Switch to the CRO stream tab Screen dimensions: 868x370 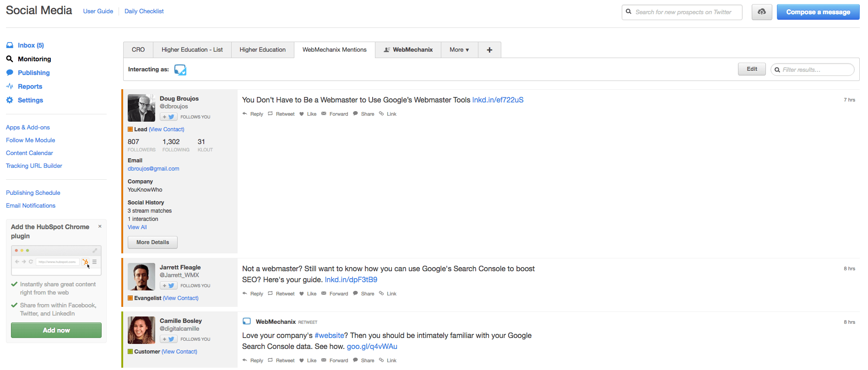(x=138, y=50)
